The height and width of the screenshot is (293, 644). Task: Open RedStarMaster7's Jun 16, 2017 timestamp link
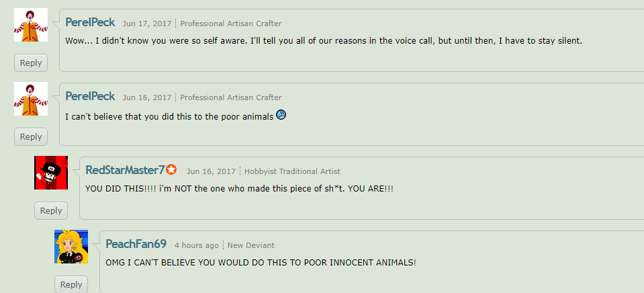(x=211, y=171)
